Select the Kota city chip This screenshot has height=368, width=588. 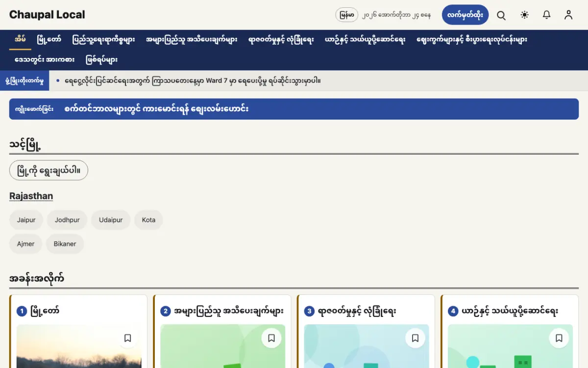(x=148, y=220)
